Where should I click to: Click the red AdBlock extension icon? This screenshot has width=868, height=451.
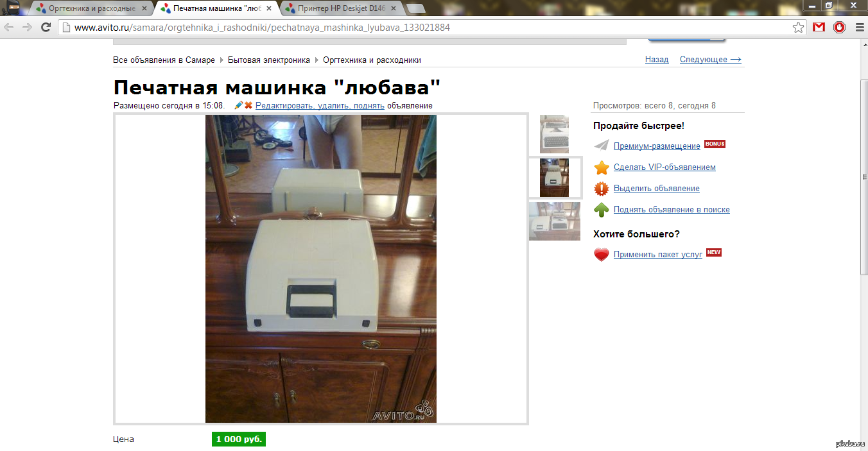[x=839, y=28]
